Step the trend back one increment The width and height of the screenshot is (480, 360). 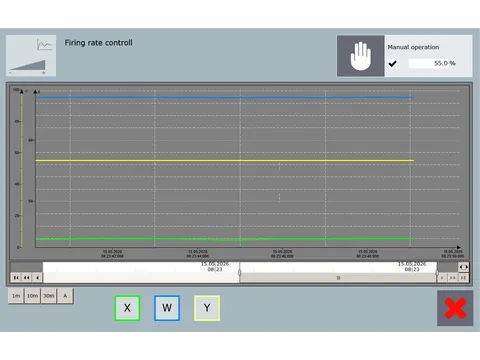click(x=37, y=278)
